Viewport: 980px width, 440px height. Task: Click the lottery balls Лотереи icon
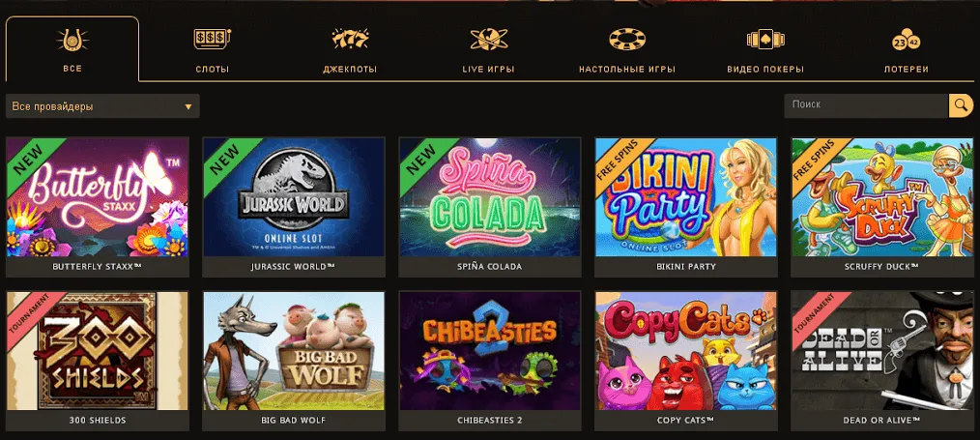click(x=907, y=40)
